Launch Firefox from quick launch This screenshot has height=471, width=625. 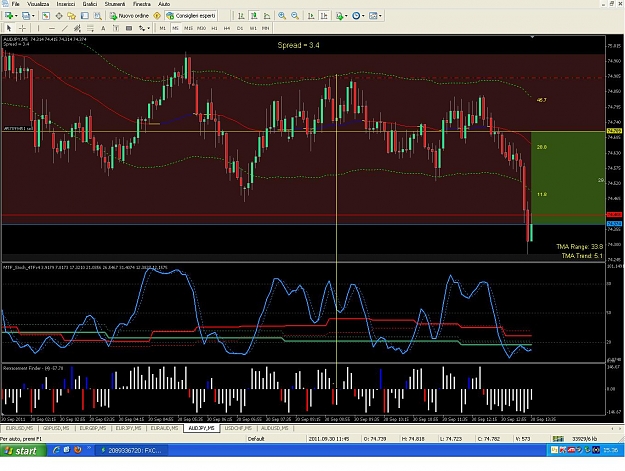(x=77, y=450)
